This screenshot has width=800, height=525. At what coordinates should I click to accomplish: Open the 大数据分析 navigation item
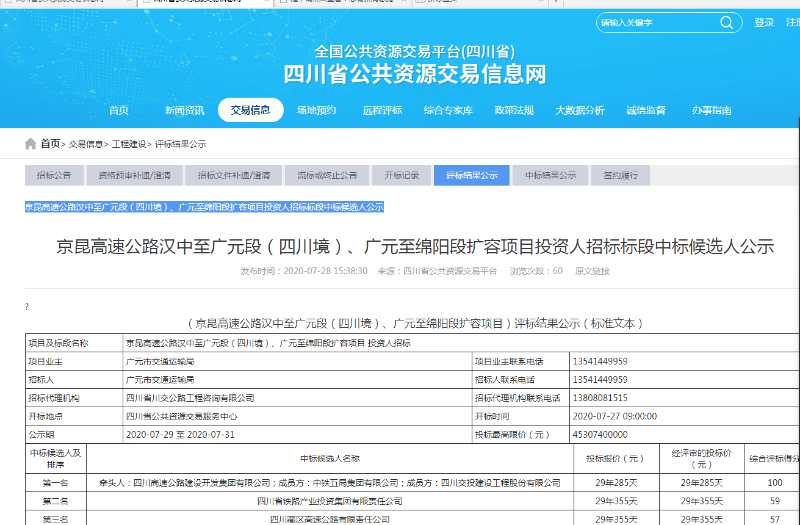[580, 110]
